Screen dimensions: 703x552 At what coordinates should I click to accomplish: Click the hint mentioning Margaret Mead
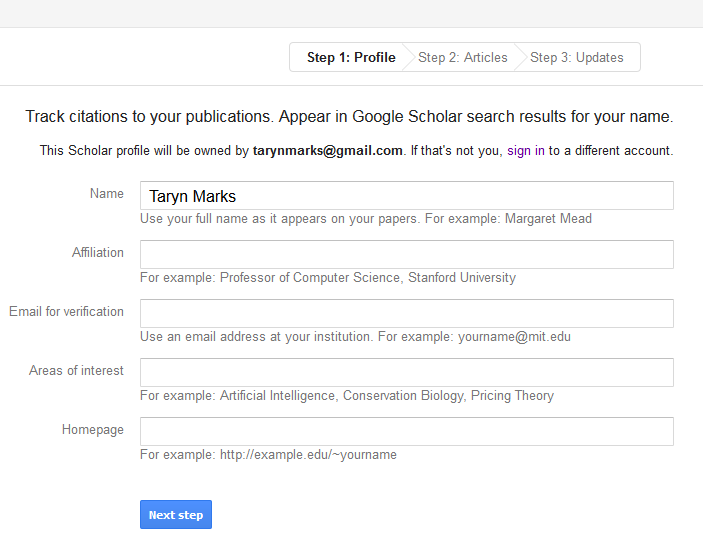[366, 219]
